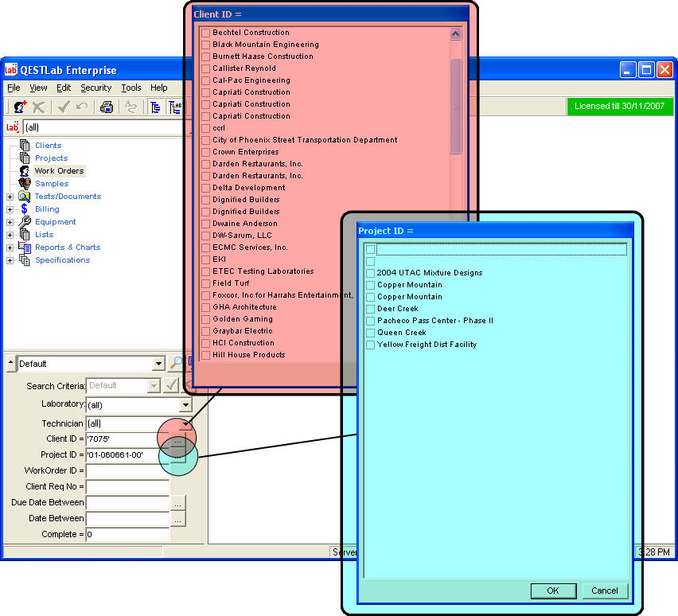Image resolution: width=678 pixels, height=616 pixels.
Task: Expand the Reports & Charts tree node
Action: point(10,248)
